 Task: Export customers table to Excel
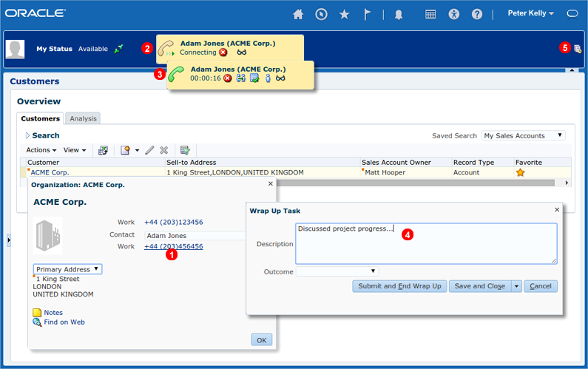point(103,150)
